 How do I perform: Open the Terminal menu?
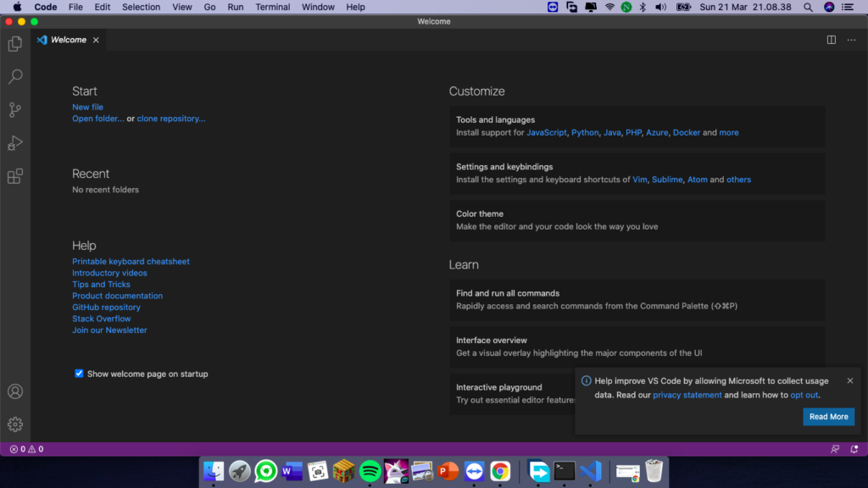click(272, 7)
